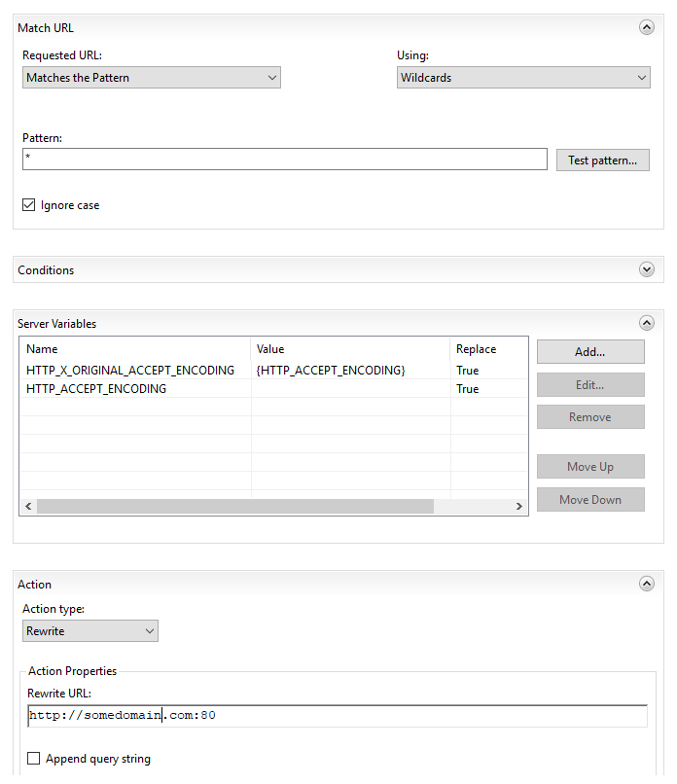The image size is (677, 784).
Task: Toggle the Ignore case checkbox
Action: coord(28,205)
